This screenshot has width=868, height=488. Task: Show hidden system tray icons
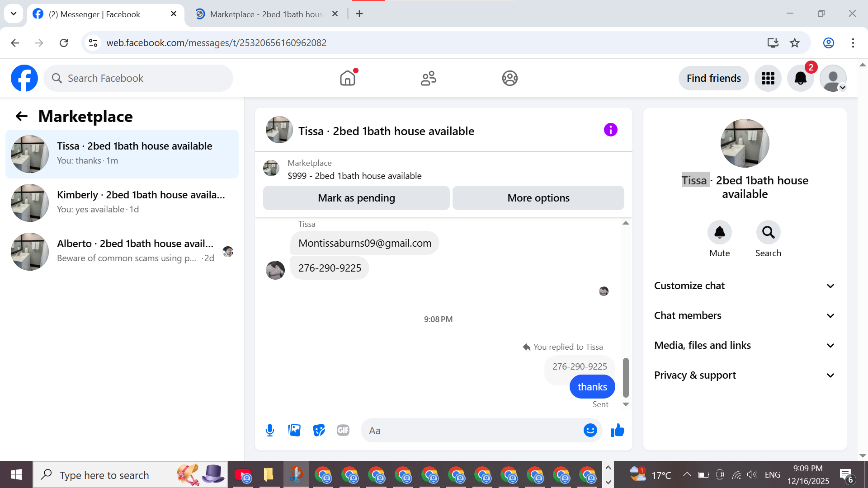click(x=687, y=474)
